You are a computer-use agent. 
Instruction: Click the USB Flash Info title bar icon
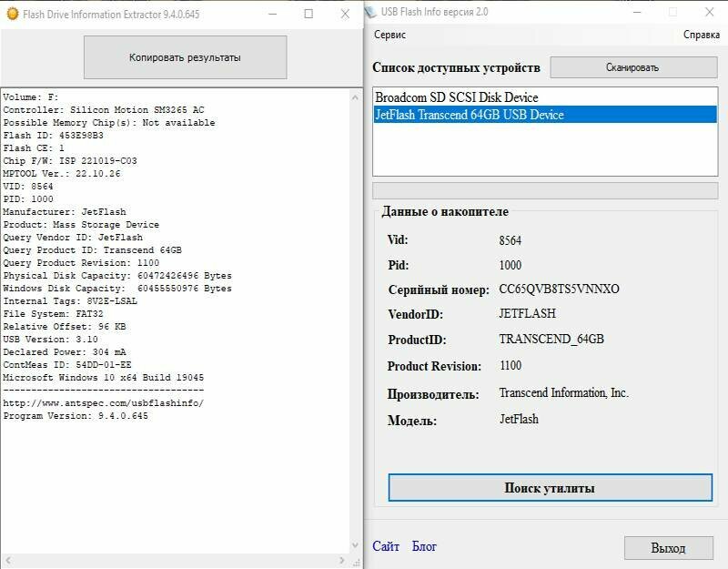(370, 12)
